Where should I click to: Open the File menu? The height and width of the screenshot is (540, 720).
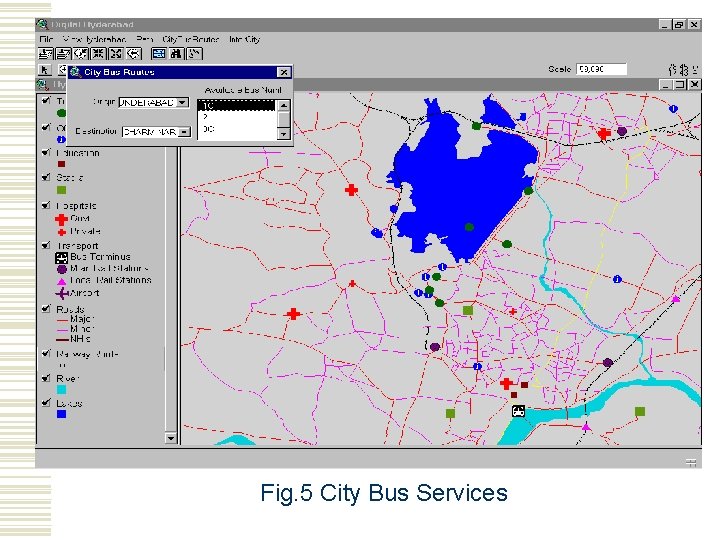(46, 39)
